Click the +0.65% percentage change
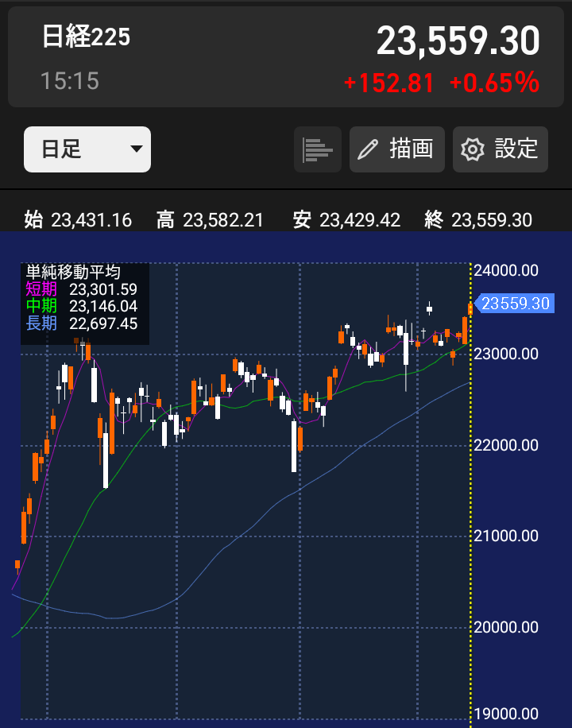Screen dimensions: 572x728 click(494, 83)
